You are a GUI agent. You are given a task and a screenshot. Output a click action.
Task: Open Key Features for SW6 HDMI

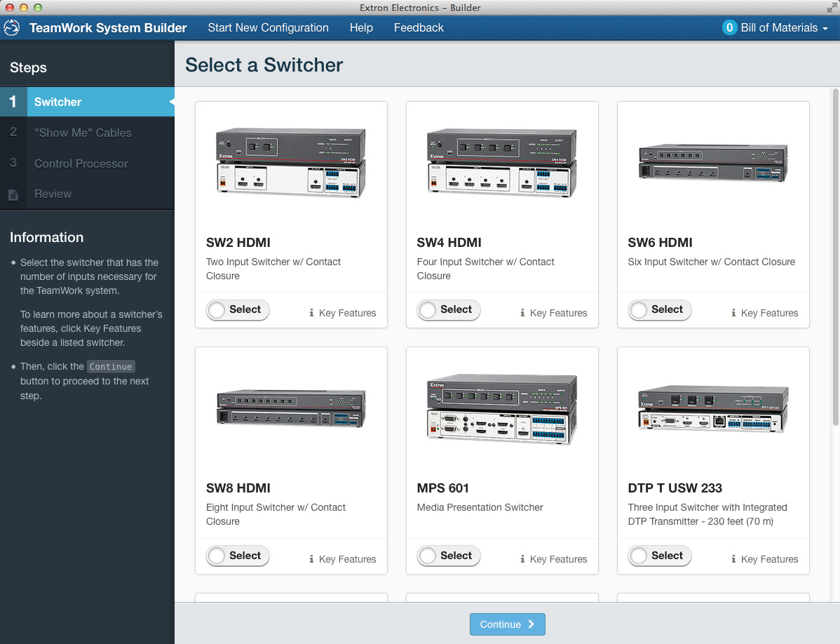[764, 313]
